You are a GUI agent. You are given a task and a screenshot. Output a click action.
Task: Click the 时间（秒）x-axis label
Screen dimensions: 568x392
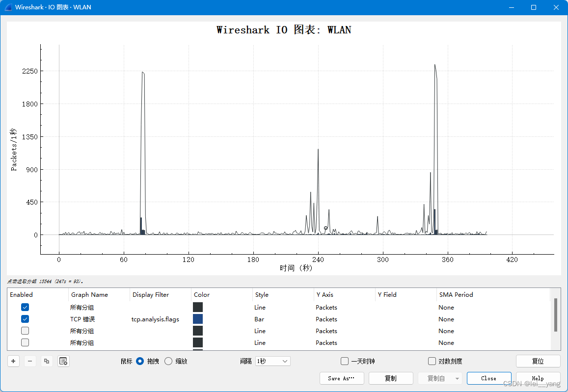296,268
